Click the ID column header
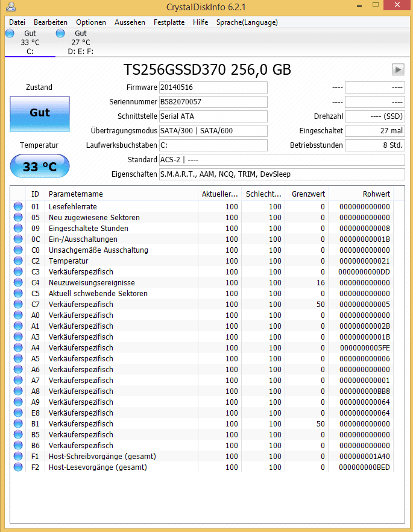 (x=35, y=194)
